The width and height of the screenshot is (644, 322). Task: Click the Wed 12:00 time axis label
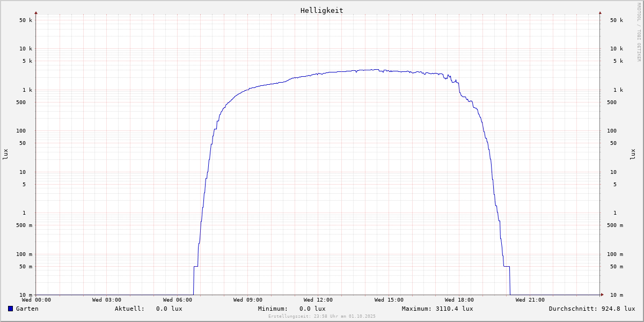click(x=318, y=300)
